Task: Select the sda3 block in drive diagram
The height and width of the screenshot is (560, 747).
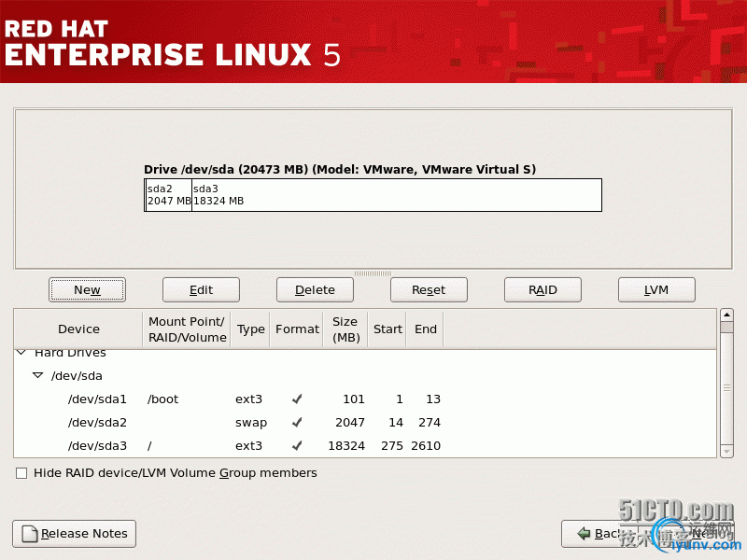Action: coord(396,195)
